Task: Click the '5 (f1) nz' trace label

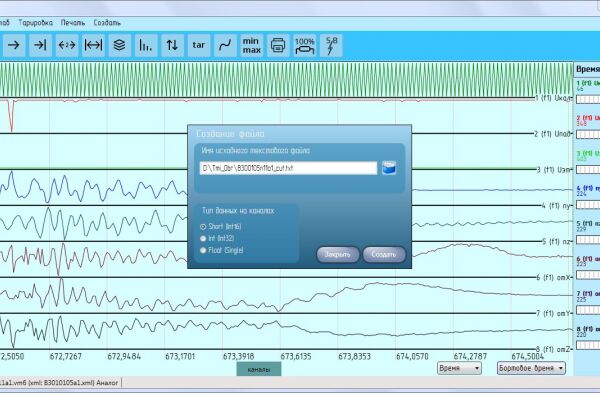Action: point(557,241)
